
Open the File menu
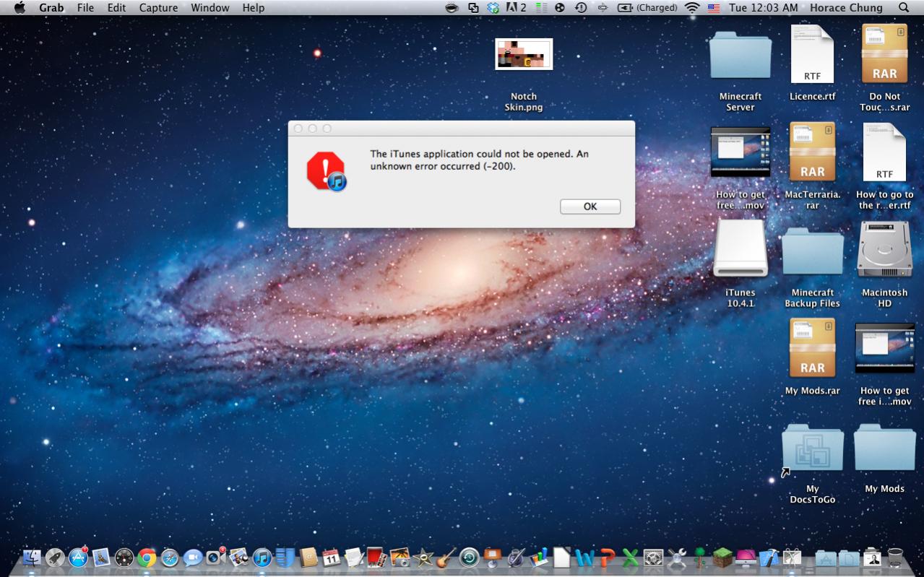pos(85,8)
